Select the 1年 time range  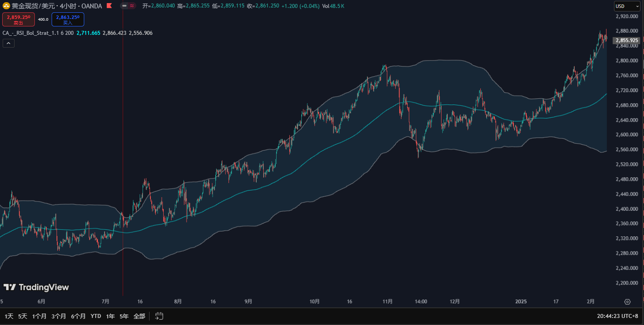tap(111, 316)
